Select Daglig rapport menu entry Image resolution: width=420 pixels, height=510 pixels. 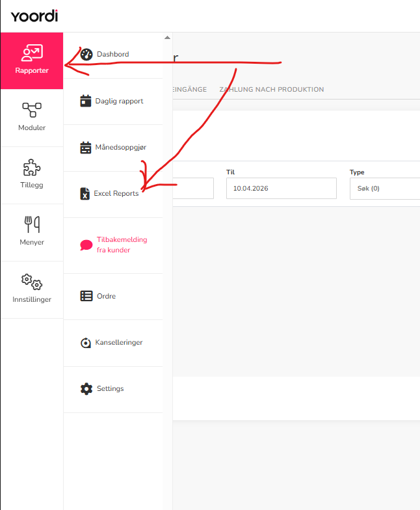(x=113, y=101)
